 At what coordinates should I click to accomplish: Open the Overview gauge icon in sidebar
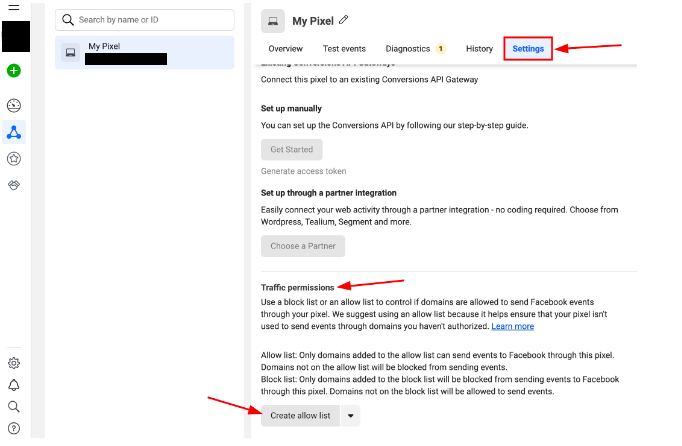pyautogui.click(x=14, y=105)
